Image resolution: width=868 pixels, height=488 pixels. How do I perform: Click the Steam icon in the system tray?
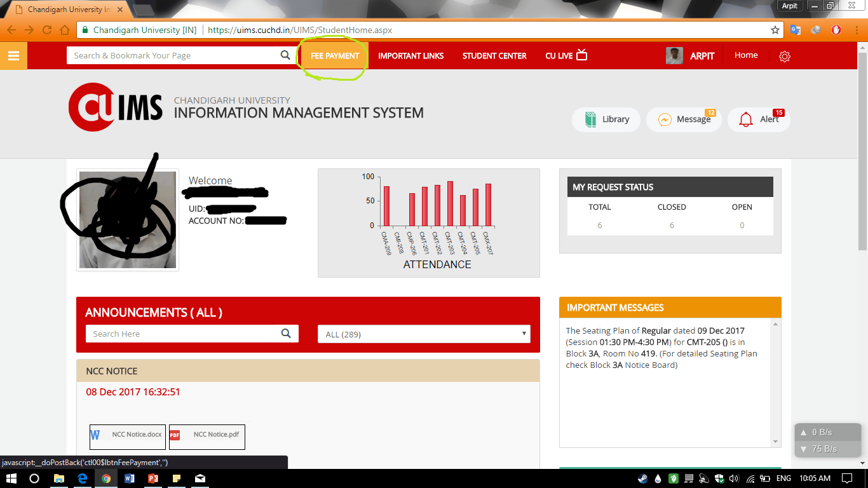643,478
